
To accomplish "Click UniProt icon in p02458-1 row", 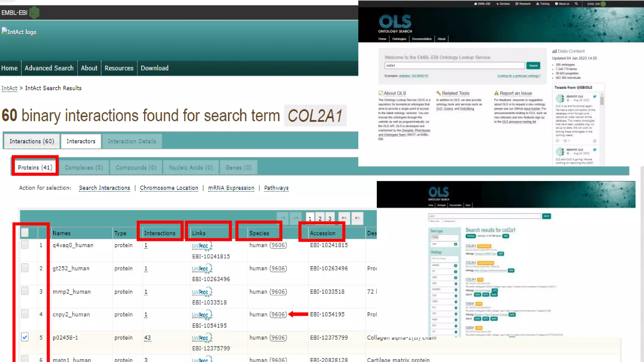I will tap(202, 338).
